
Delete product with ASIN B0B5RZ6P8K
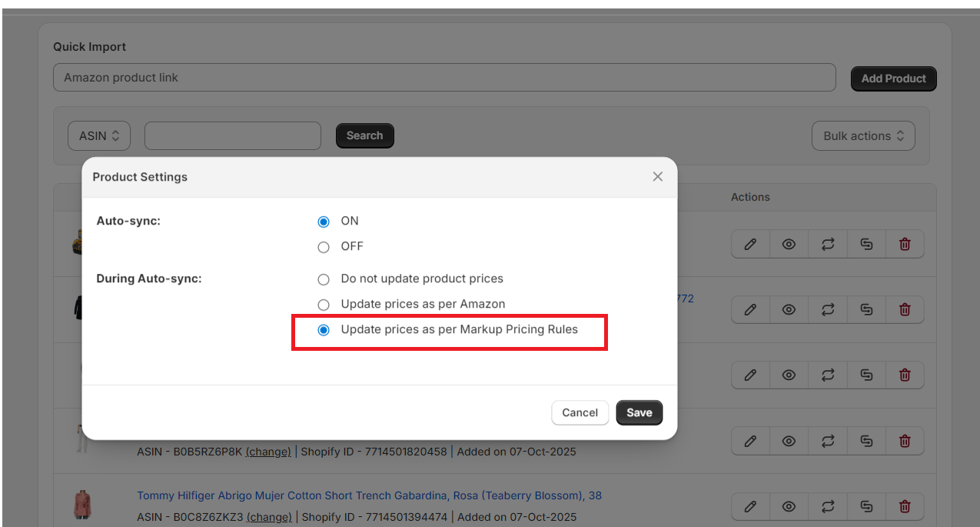905,442
